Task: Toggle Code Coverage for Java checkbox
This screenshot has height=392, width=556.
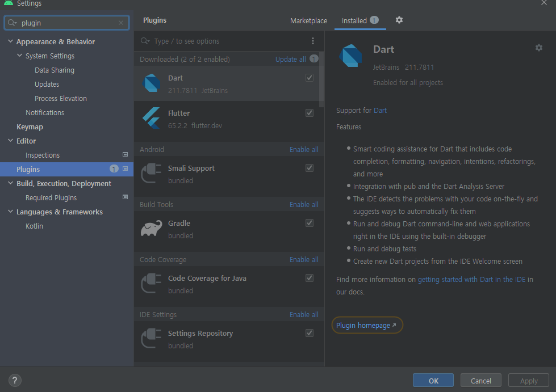Action: click(x=310, y=278)
